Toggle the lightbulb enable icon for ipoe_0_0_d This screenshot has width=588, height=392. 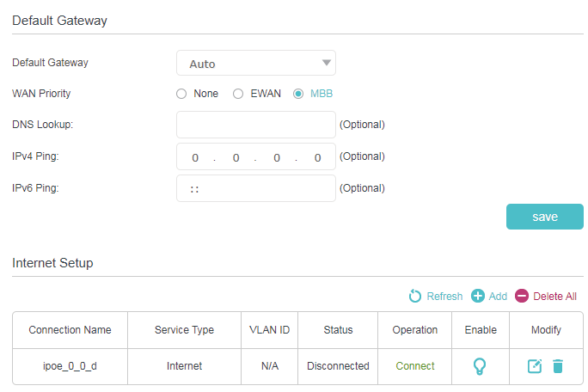pyautogui.click(x=480, y=366)
